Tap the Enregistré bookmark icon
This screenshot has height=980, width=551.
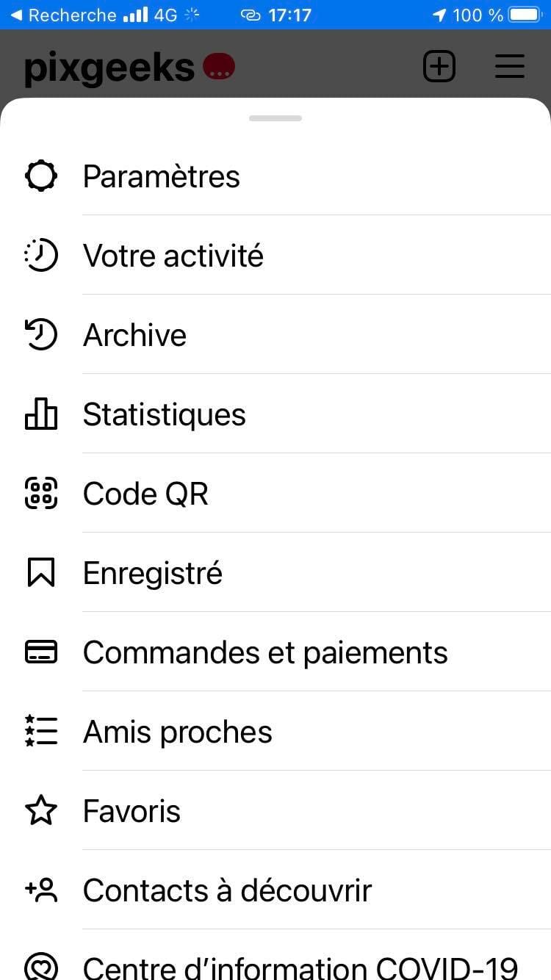[41, 573]
